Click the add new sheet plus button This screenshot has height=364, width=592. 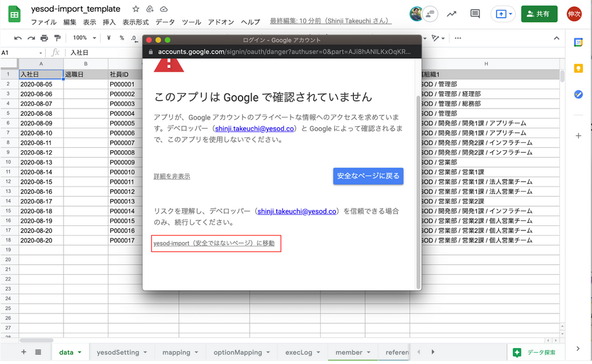click(23, 352)
